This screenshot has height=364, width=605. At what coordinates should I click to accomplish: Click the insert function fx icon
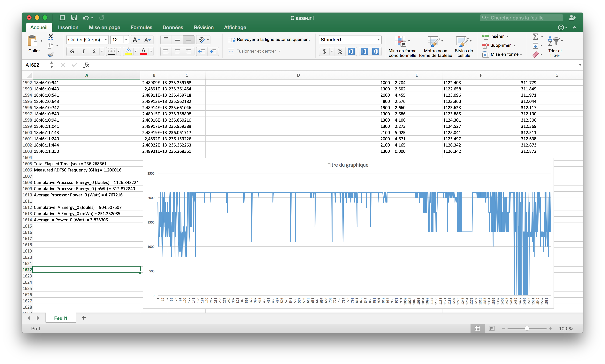coord(86,65)
